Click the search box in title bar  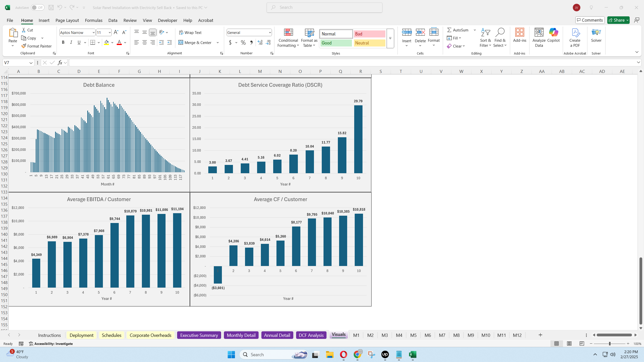(x=324, y=8)
